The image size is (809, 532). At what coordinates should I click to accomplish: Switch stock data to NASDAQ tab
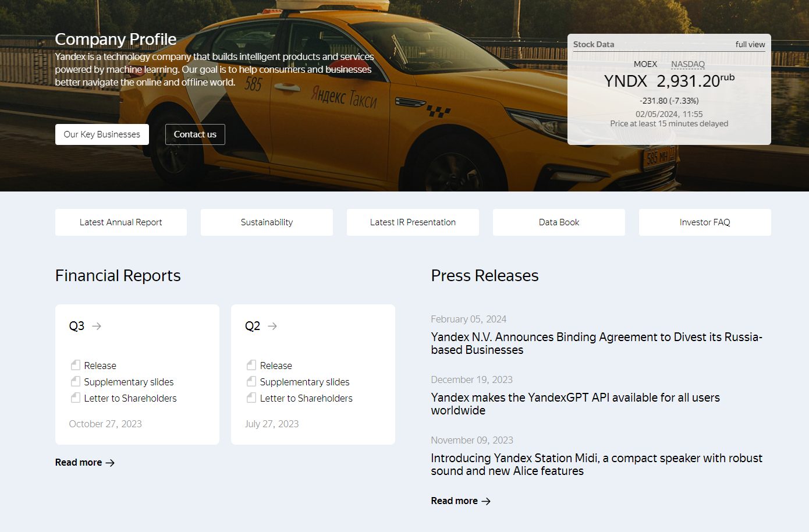click(x=688, y=64)
